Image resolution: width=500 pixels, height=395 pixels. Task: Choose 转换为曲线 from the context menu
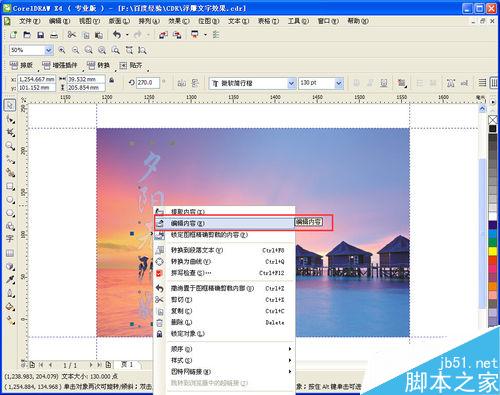tap(224, 262)
